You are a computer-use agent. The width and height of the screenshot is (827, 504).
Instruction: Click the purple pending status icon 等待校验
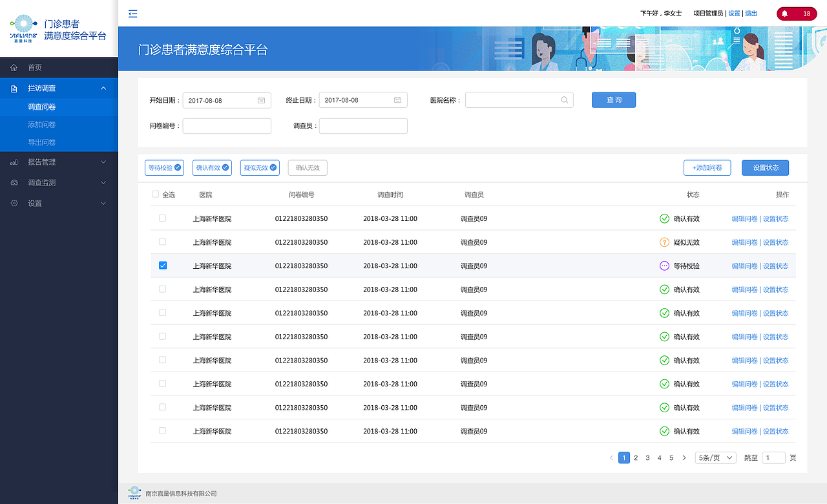664,266
